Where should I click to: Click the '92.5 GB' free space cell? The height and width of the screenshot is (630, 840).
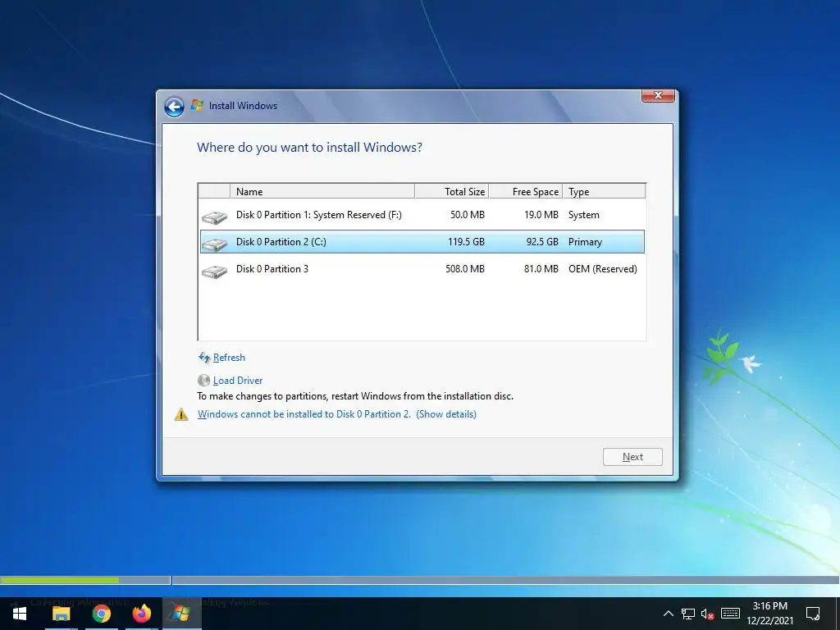[542, 242]
